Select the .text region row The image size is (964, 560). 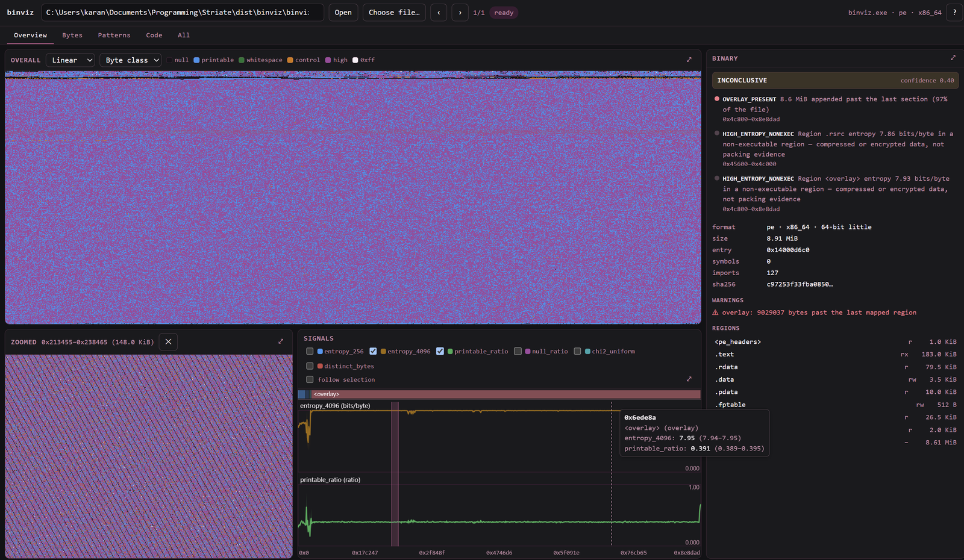tap(835, 354)
